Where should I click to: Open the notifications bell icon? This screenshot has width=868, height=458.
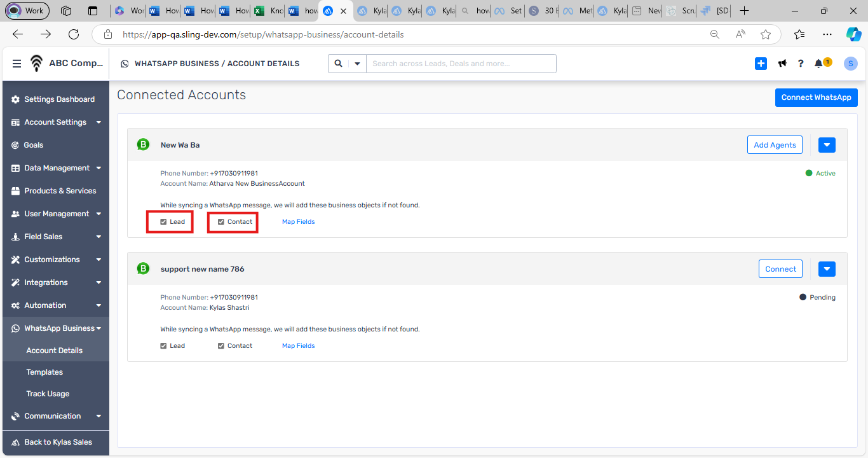[818, 64]
